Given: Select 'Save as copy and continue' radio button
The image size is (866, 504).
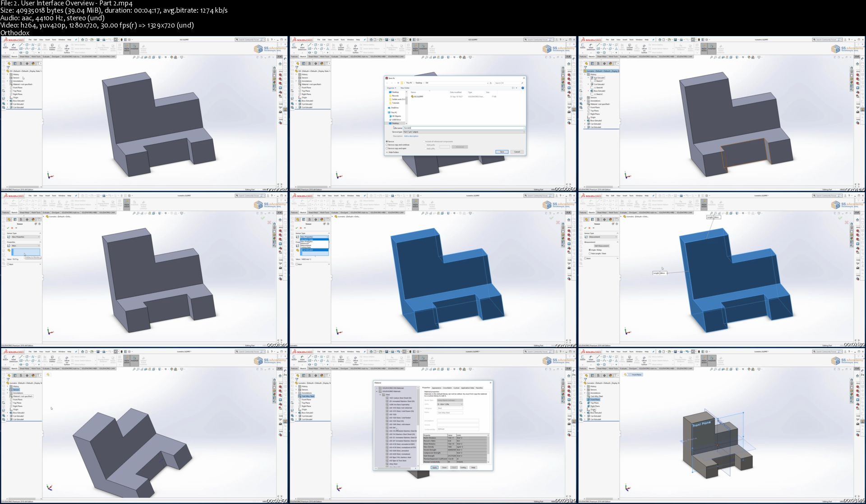Looking at the screenshot, I should [x=387, y=145].
